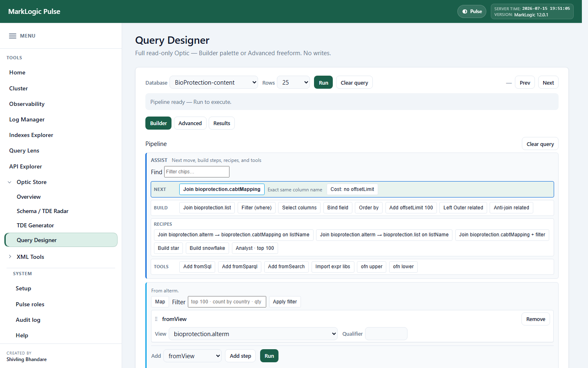588x368 pixels.
Task: Select Query Designer in sidebar
Action: pos(61,240)
